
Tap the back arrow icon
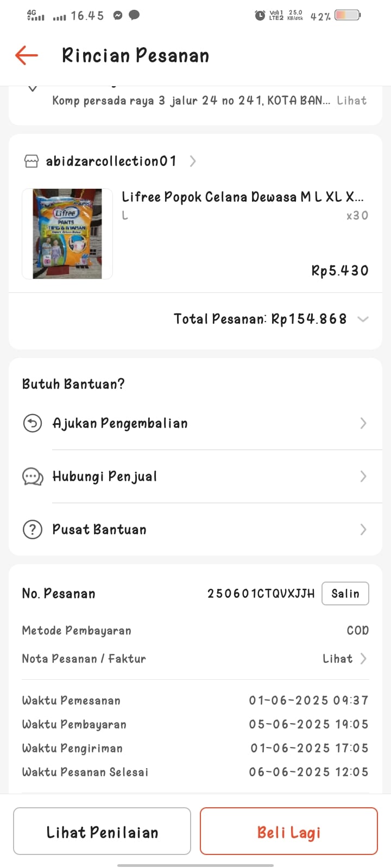27,55
